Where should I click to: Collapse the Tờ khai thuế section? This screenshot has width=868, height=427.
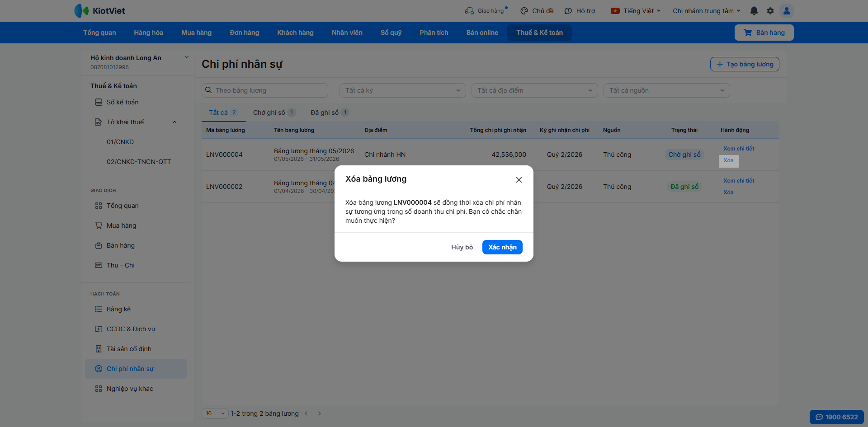coord(175,122)
